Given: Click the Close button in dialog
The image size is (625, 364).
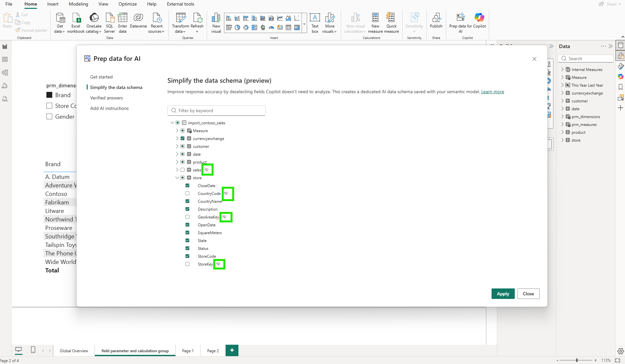Looking at the screenshot, I should tap(528, 294).
